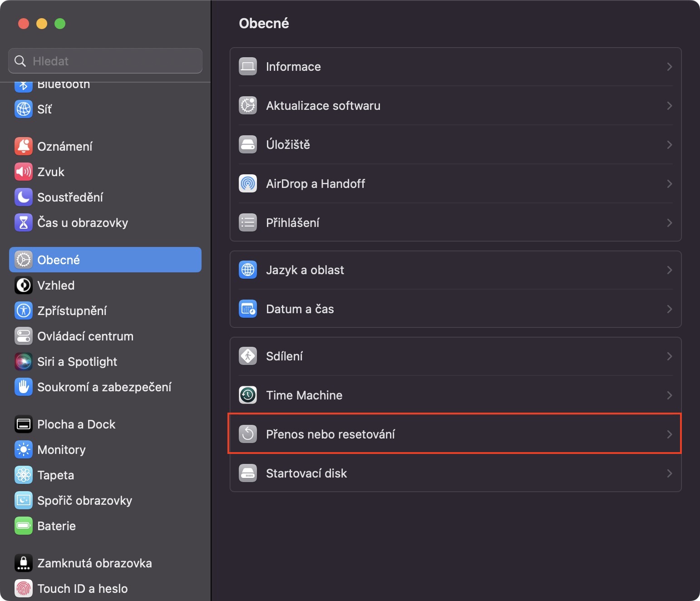Click the Startovací disk icon
This screenshot has height=601, width=700.
point(248,473)
